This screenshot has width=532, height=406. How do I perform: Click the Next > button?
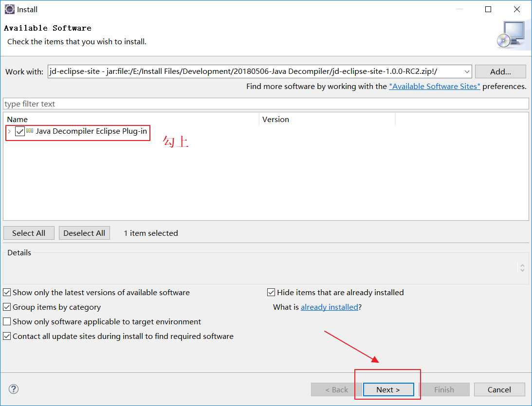388,389
